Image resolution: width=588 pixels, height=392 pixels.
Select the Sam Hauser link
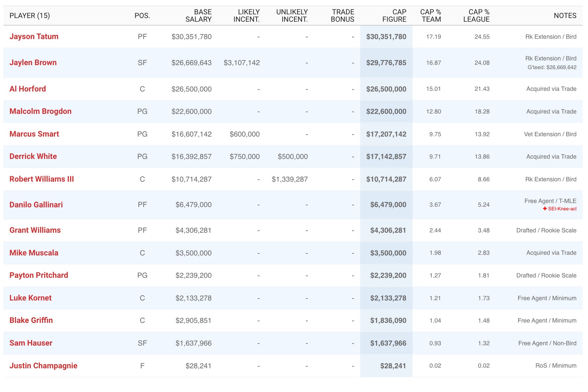(x=31, y=343)
